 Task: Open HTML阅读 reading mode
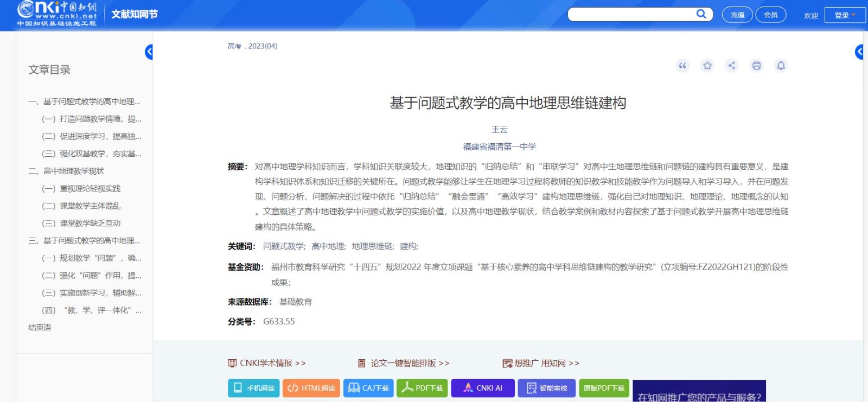311,388
